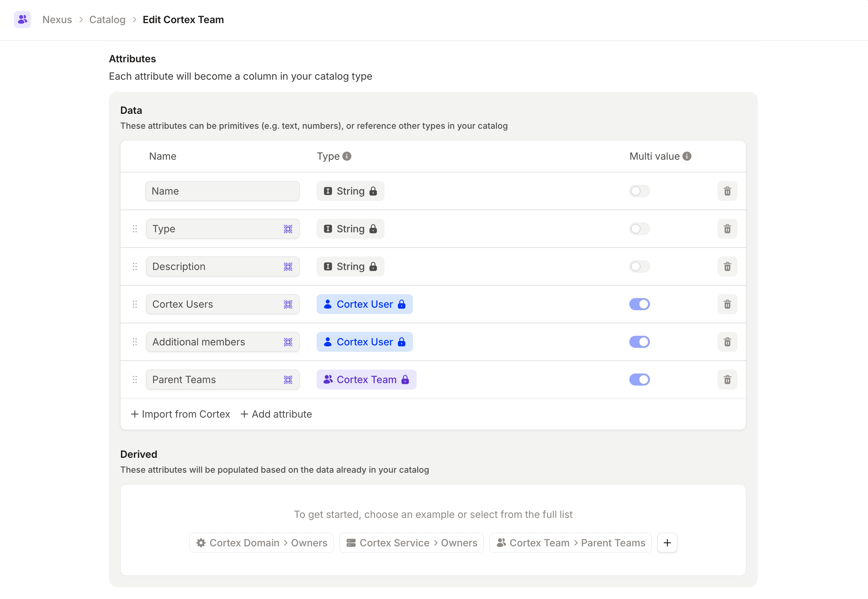Delete the Name attribute row

coord(727,191)
